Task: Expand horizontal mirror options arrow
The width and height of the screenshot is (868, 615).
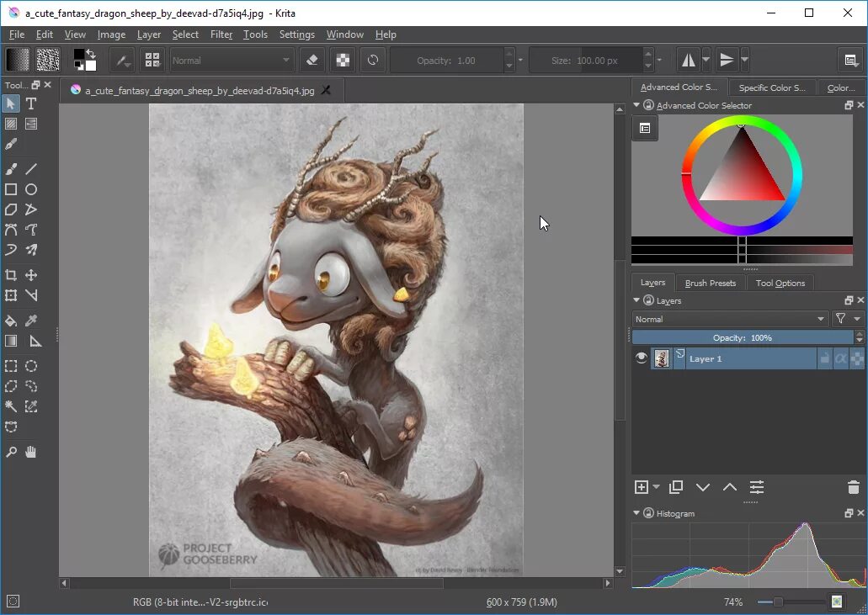Action: (x=706, y=60)
